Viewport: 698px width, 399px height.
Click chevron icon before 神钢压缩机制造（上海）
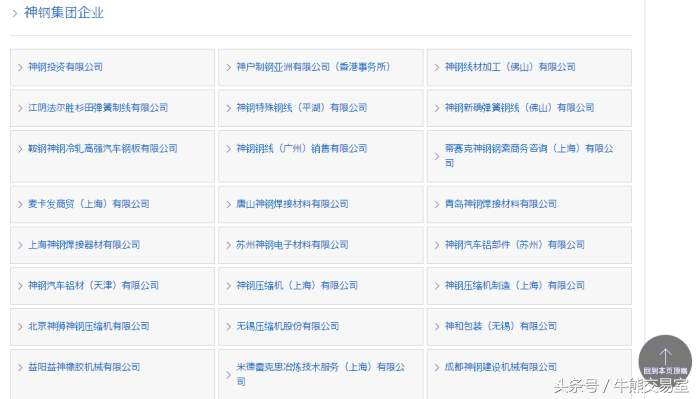(x=437, y=286)
